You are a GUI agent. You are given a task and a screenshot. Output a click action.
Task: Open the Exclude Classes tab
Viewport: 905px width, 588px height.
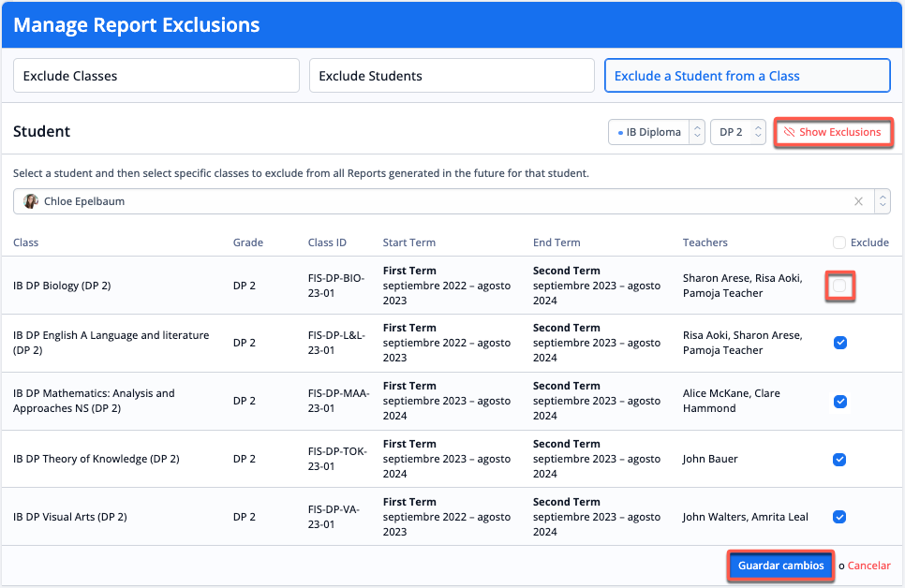click(x=156, y=76)
